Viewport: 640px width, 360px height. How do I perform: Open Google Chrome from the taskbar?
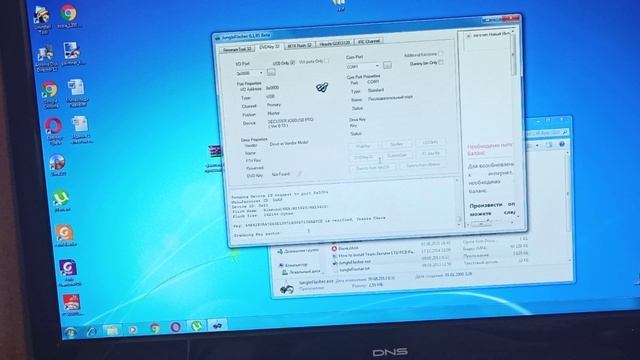pos(154,328)
